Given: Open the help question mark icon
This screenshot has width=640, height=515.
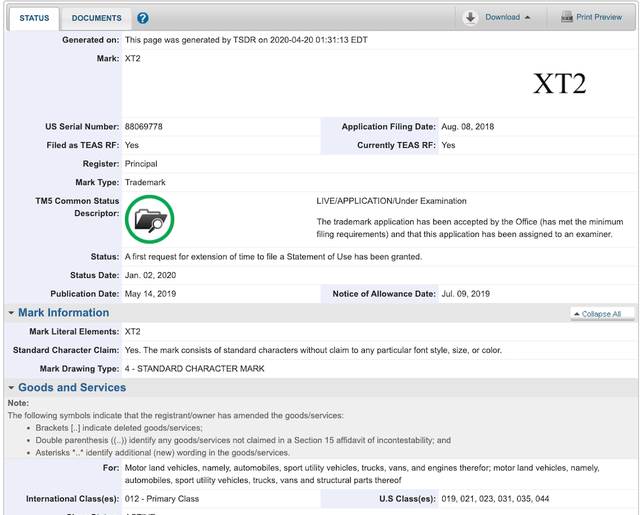Looking at the screenshot, I should point(143,18).
